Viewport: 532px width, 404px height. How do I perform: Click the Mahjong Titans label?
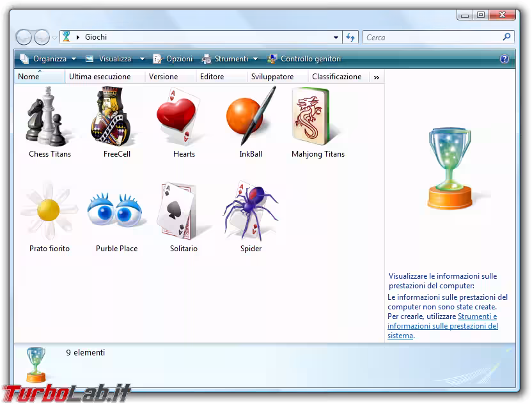(318, 154)
